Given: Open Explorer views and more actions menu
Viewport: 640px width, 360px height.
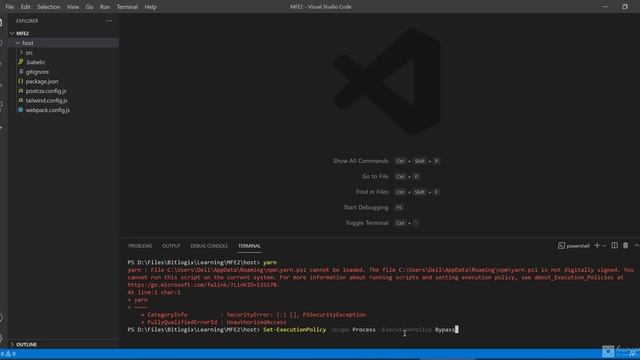Looking at the screenshot, I should pos(109,21).
